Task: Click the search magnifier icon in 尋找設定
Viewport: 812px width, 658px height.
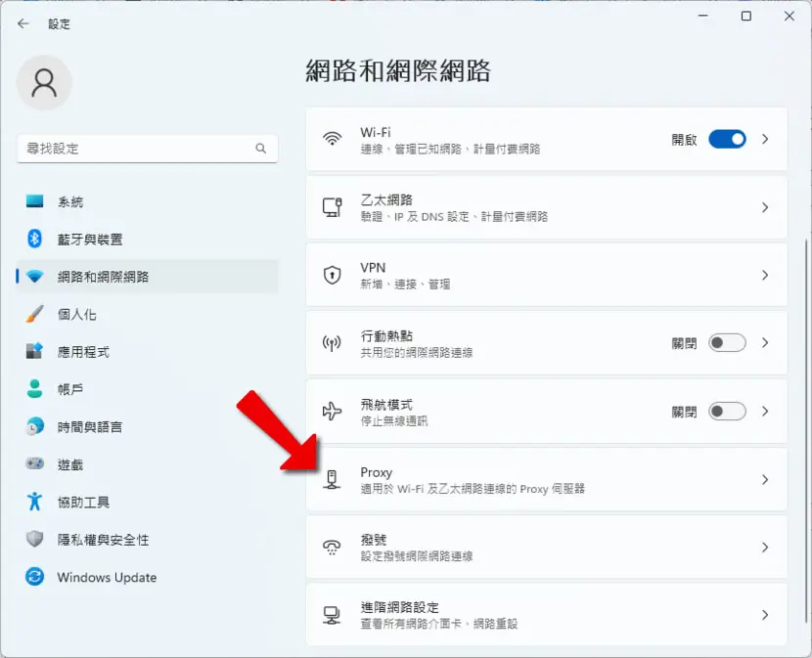Action: click(x=260, y=149)
